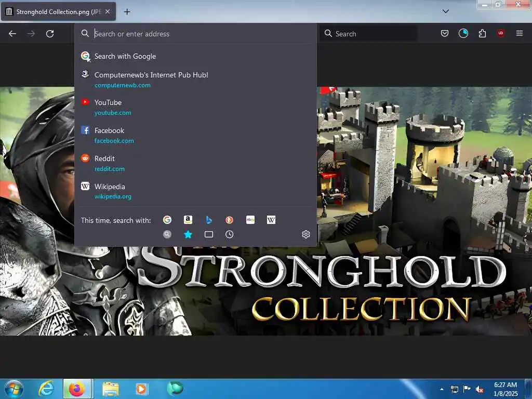This screenshot has width=532, height=399.
Task: Expand the list all tabs chevron
Action: [x=445, y=11]
